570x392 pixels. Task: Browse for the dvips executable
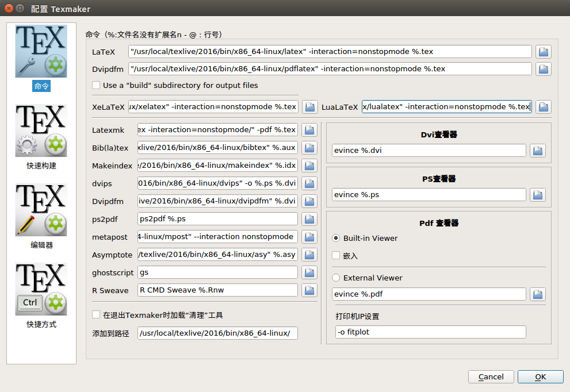pyautogui.click(x=309, y=183)
